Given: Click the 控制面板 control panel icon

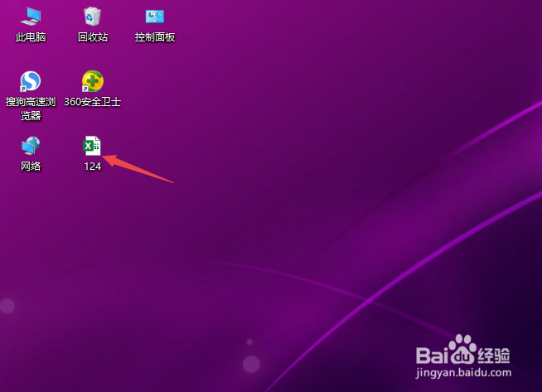Looking at the screenshot, I should pos(154,17).
